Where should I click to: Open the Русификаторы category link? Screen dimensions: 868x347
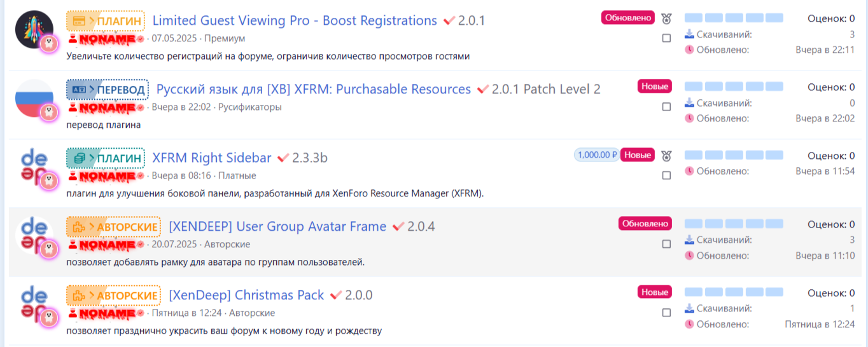point(249,107)
